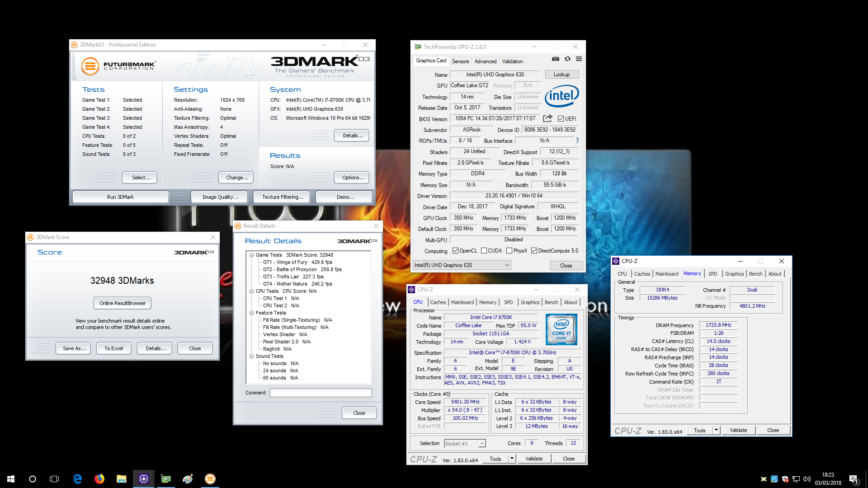Launch Firefox from the taskbar
This screenshot has width=868, height=488.
[x=99, y=479]
